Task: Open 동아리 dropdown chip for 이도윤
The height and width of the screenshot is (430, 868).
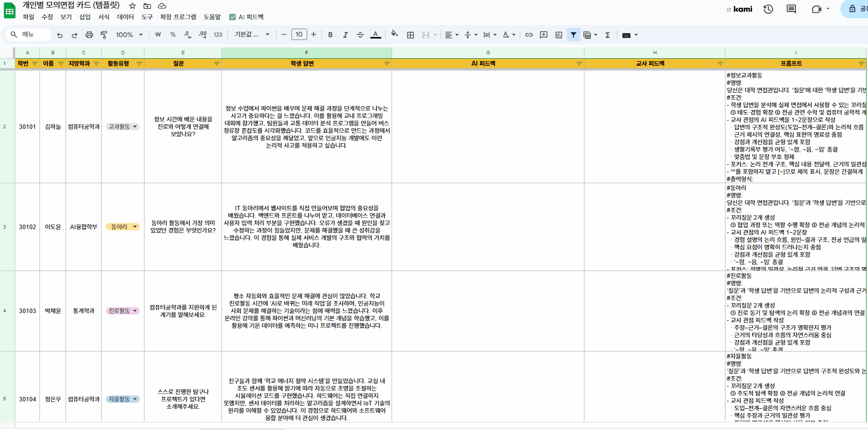Action: coord(123,227)
